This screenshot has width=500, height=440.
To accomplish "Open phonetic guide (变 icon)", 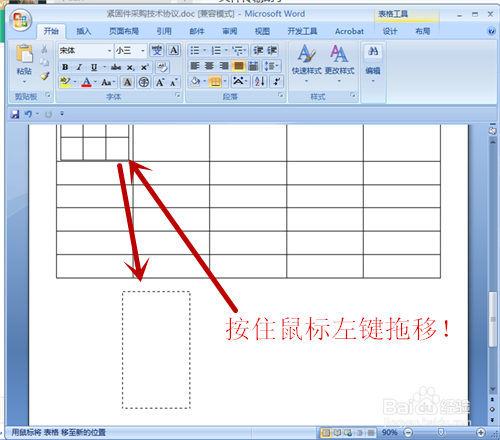I will [x=157, y=50].
